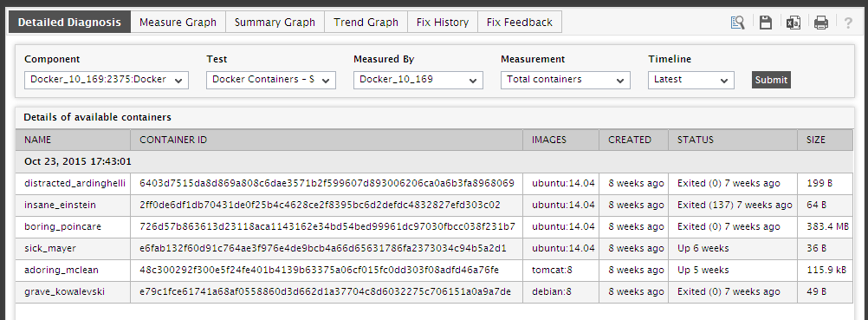
Task: Click the adoring_mclean container name
Action: click(x=62, y=270)
